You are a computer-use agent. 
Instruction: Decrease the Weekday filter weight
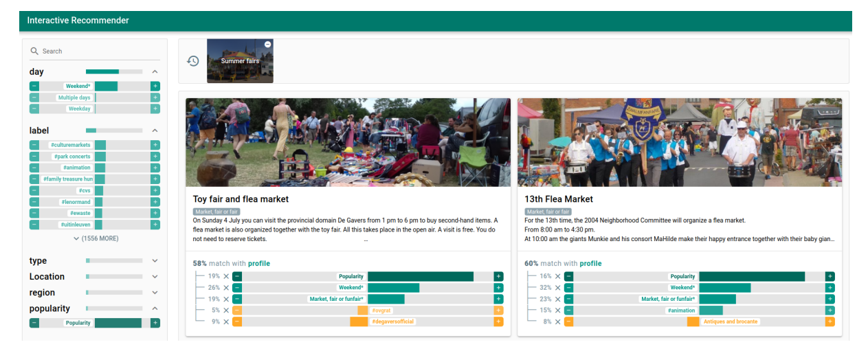pos(34,109)
